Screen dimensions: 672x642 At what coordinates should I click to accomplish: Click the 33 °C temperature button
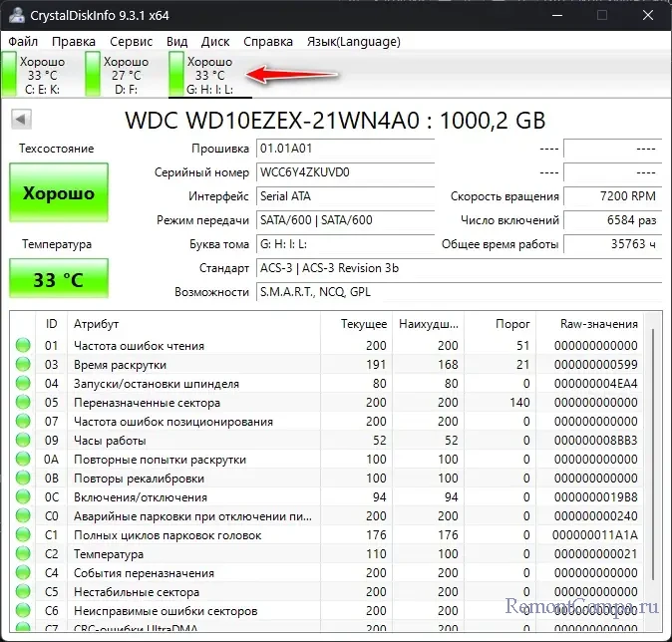click(59, 279)
